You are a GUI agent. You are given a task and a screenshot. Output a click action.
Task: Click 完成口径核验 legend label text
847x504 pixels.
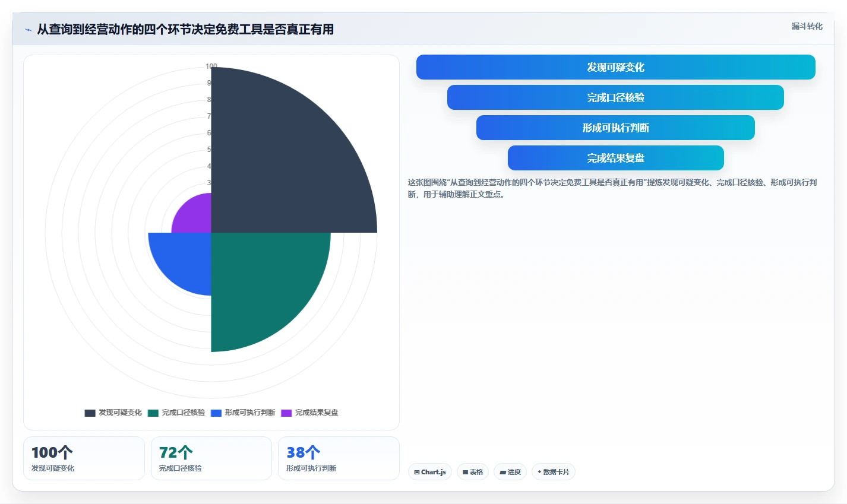pos(184,413)
